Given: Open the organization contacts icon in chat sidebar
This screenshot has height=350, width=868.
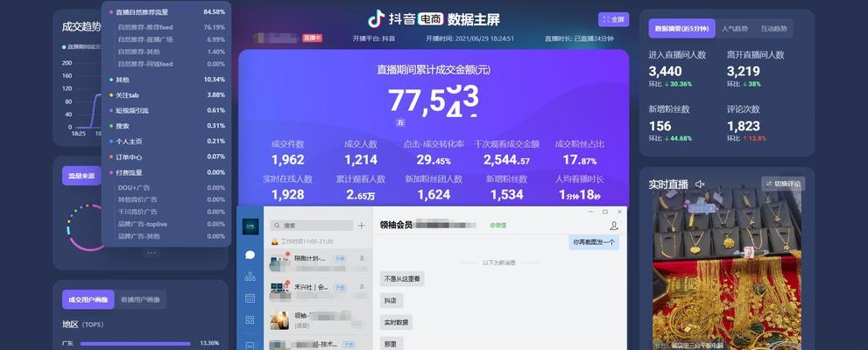Looking at the screenshot, I should coord(250,276).
